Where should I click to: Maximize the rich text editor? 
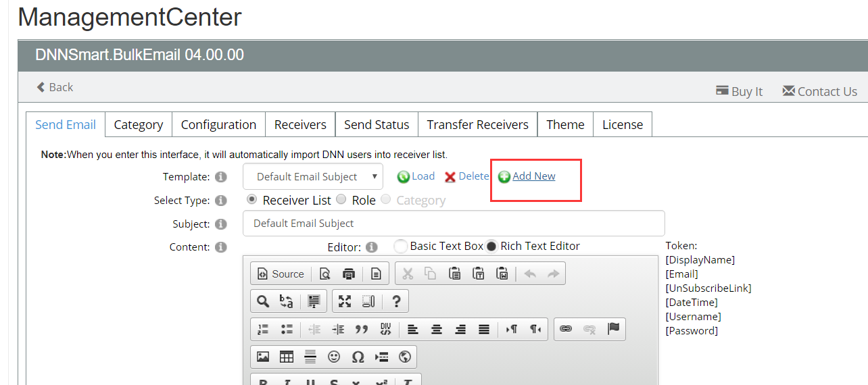[x=345, y=301]
